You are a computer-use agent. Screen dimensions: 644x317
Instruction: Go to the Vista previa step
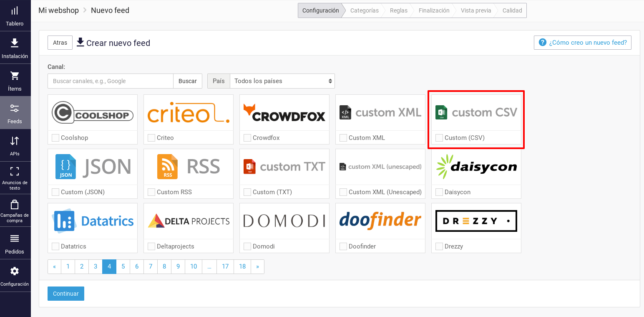[475, 10]
